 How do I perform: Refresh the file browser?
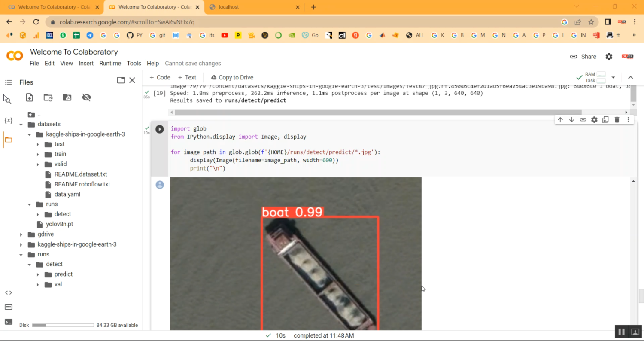(48, 97)
